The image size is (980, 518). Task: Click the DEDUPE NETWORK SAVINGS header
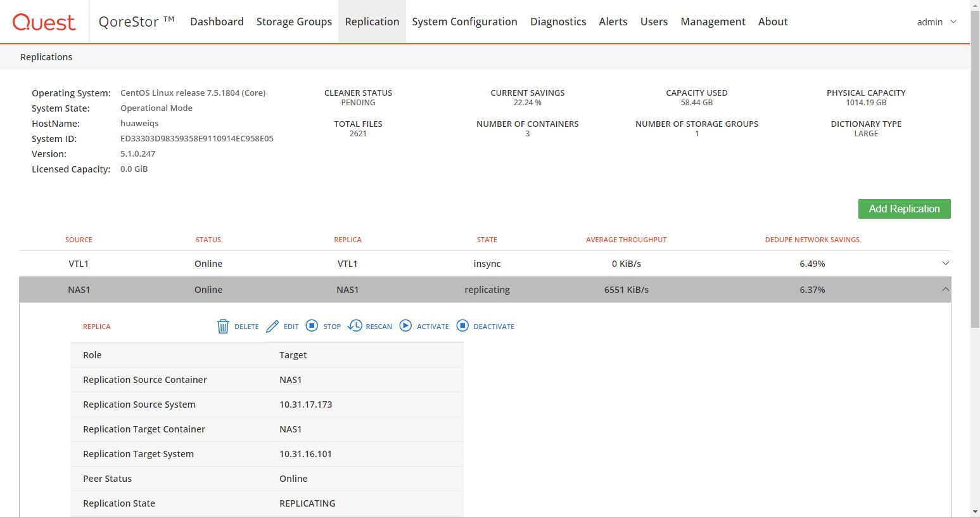(x=812, y=240)
